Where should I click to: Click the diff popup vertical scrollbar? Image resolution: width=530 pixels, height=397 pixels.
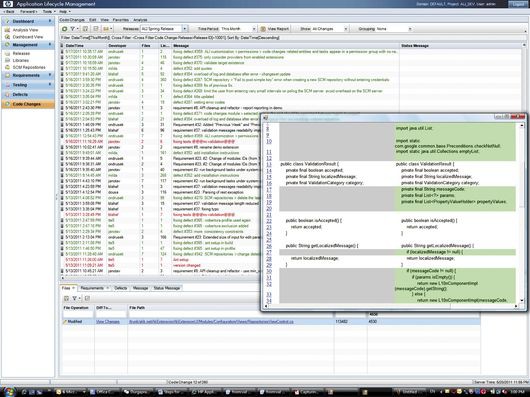[522, 213]
